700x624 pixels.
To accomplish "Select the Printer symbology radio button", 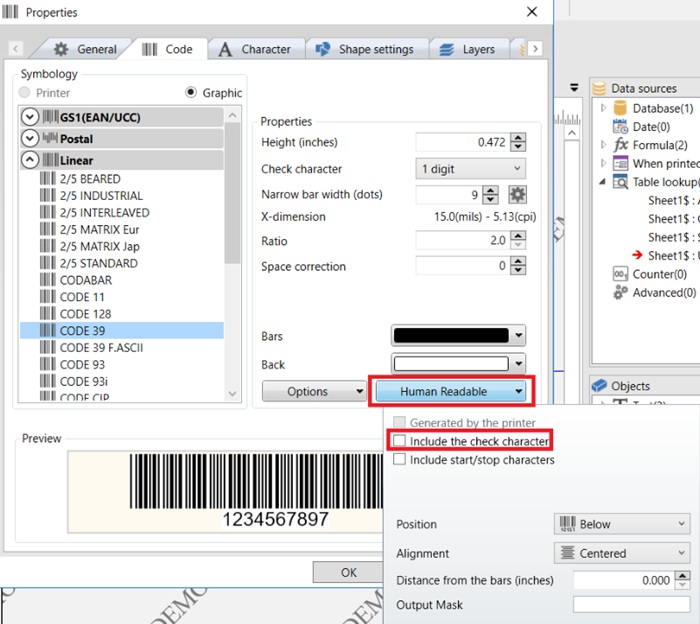I will click(25, 92).
